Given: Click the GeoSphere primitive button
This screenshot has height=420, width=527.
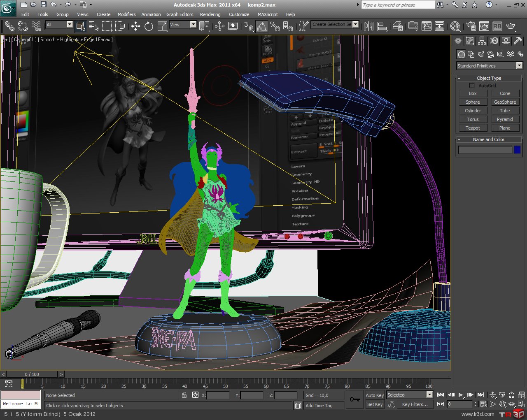Looking at the screenshot, I should point(505,102).
